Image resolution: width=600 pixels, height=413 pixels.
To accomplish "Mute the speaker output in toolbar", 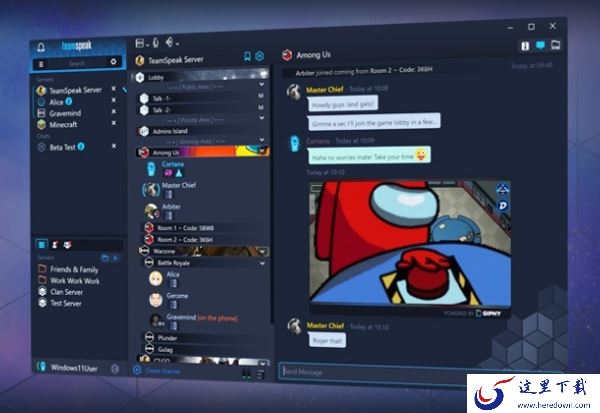I will 169,42.
